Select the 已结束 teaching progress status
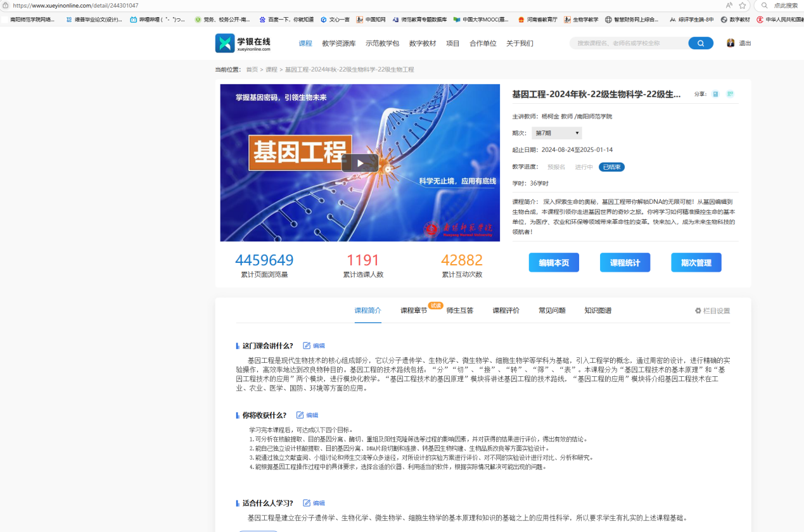804x532 pixels. tap(611, 167)
